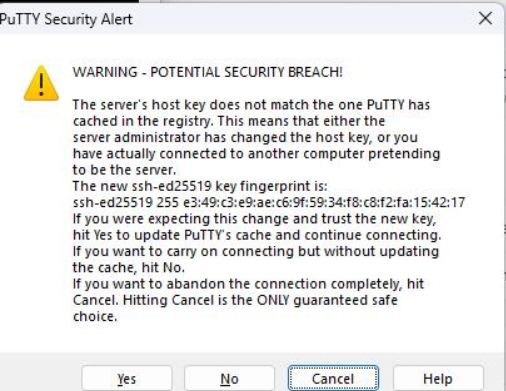The image size is (506, 391).
Task: Click the 'server's host key does not match' line
Action: click(251, 105)
